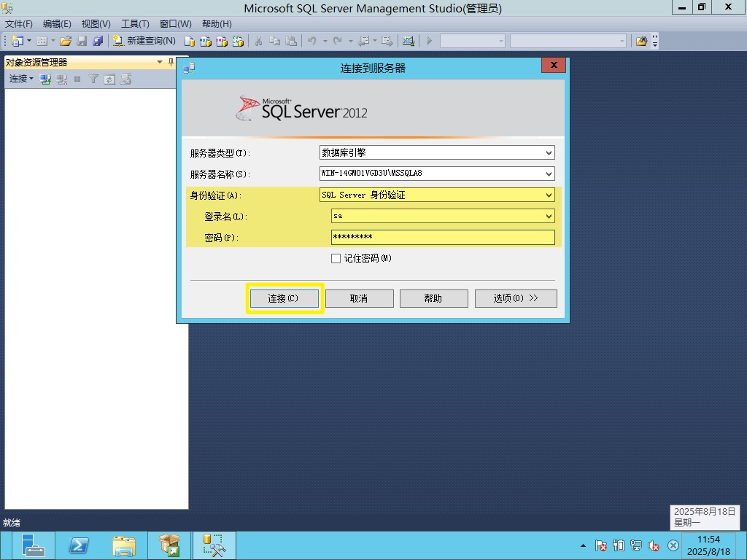The width and height of the screenshot is (747, 560).
Task: Open PowerShell from the taskbar
Action: pos(79,545)
